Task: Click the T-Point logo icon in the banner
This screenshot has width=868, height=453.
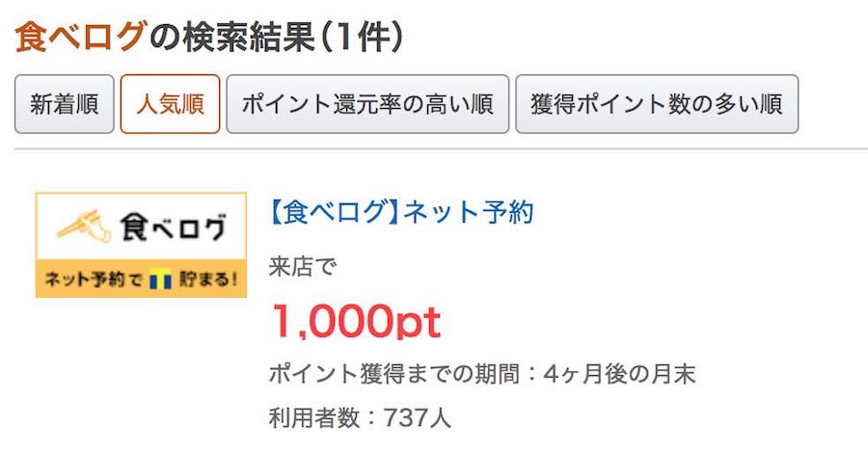Action: 160,280
